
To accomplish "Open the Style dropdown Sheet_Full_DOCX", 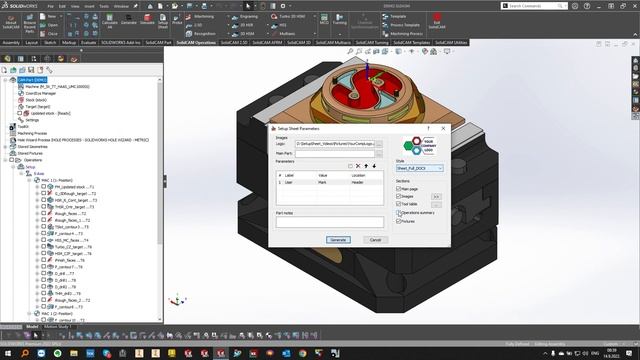I will click(419, 168).
